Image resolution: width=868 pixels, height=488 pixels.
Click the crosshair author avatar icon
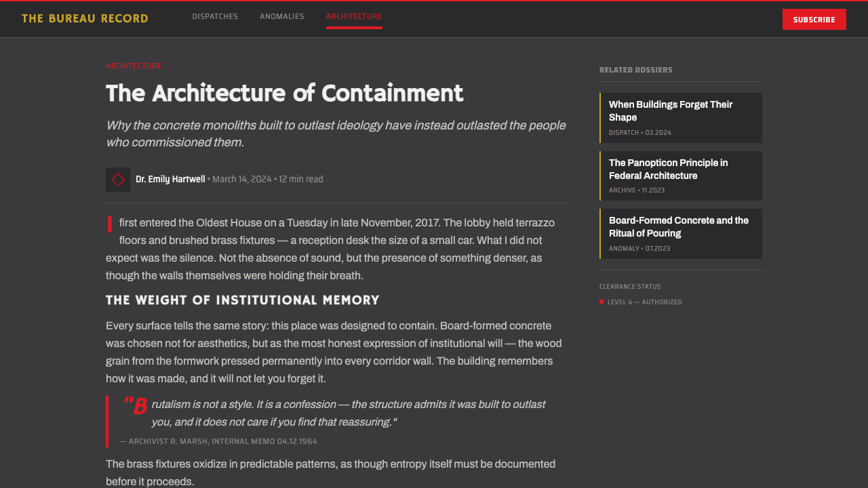point(118,180)
